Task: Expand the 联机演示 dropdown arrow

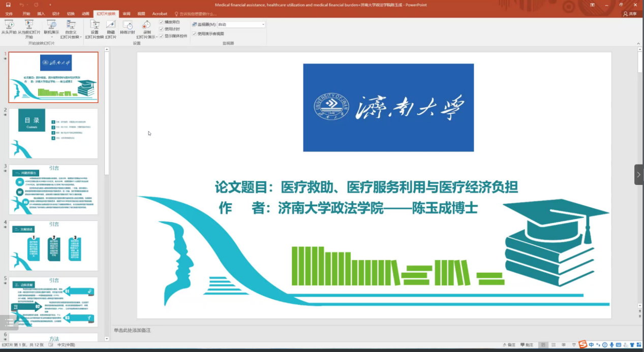Action: 51,37
